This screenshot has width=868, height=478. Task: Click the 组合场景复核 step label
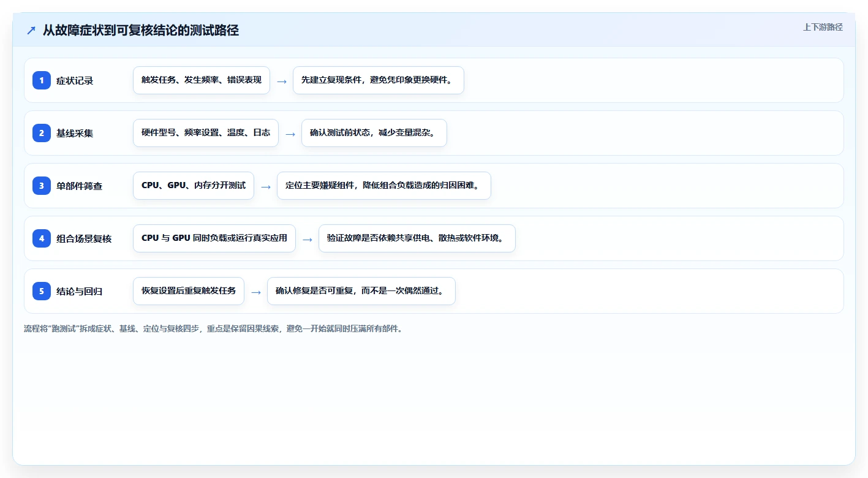pos(84,238)
